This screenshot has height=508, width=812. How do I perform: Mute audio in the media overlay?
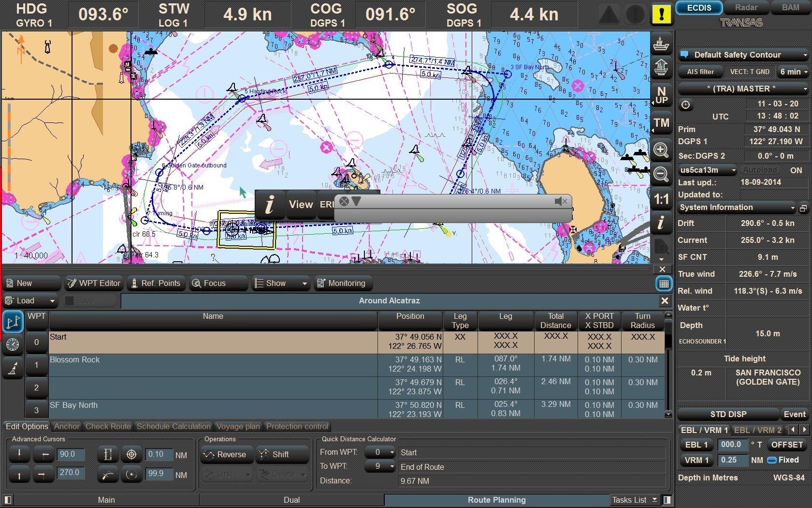click(x=562, y=201)
